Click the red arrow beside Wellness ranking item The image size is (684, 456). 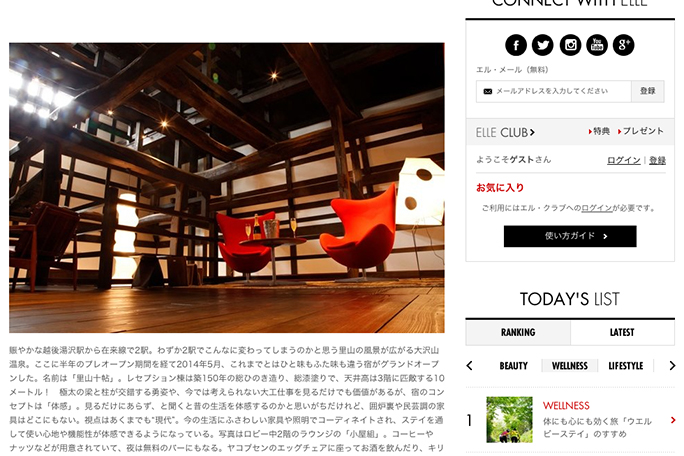(673, 420)
